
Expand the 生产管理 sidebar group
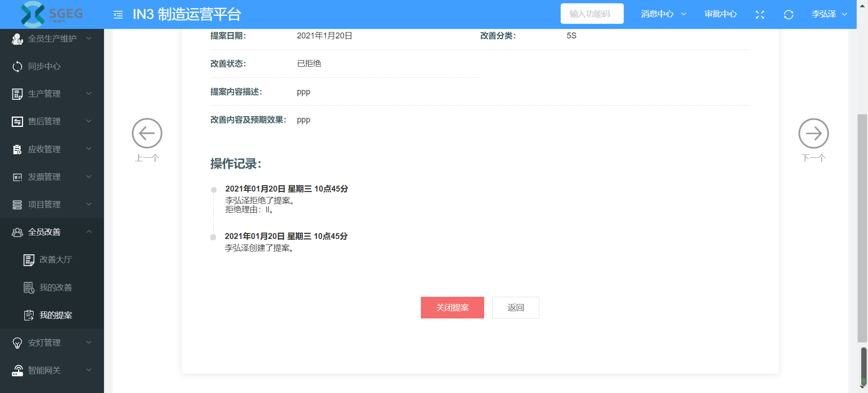pyautogui.click(x=52, y=94)
